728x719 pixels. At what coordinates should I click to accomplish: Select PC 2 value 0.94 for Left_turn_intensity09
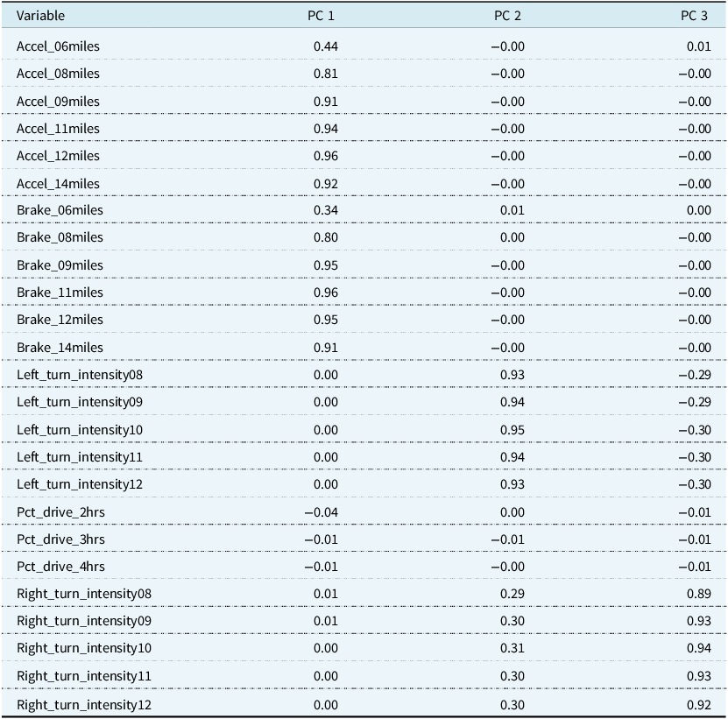click(x=512, y=402)
